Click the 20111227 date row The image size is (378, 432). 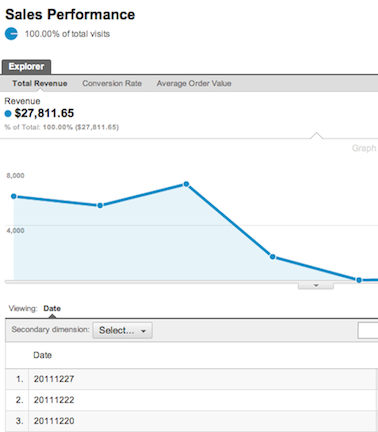coord(192,379)
